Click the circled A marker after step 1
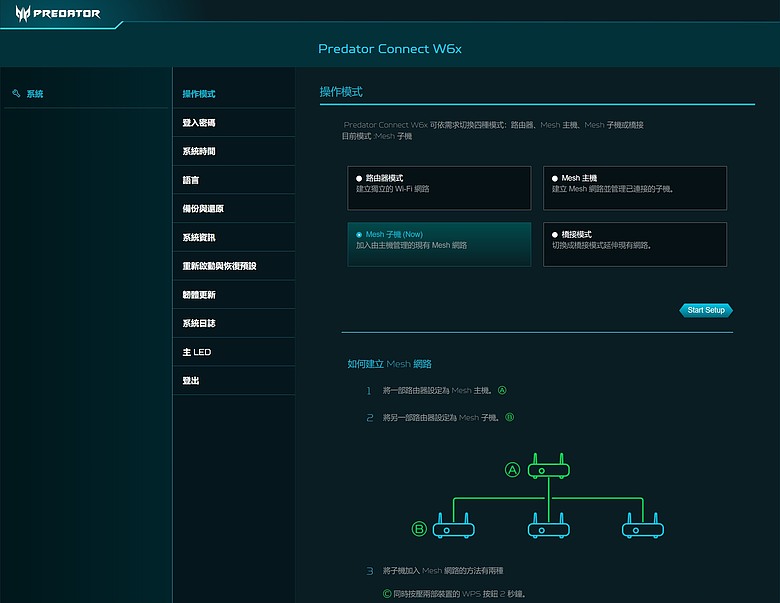 [502, 390]
